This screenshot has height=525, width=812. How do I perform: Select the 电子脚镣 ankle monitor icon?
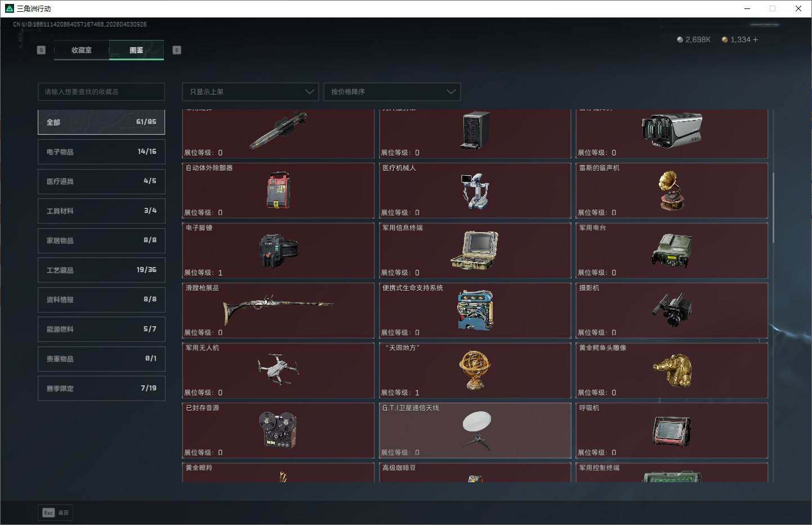pos(278,251)
